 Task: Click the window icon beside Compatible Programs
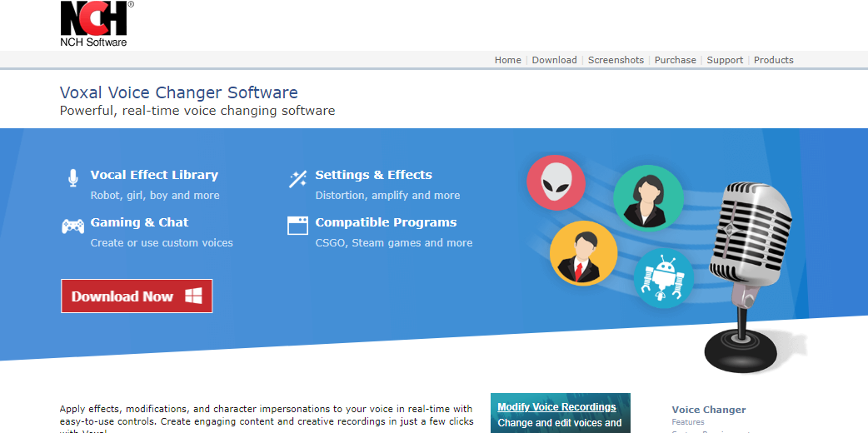click(x=297, y=226)
